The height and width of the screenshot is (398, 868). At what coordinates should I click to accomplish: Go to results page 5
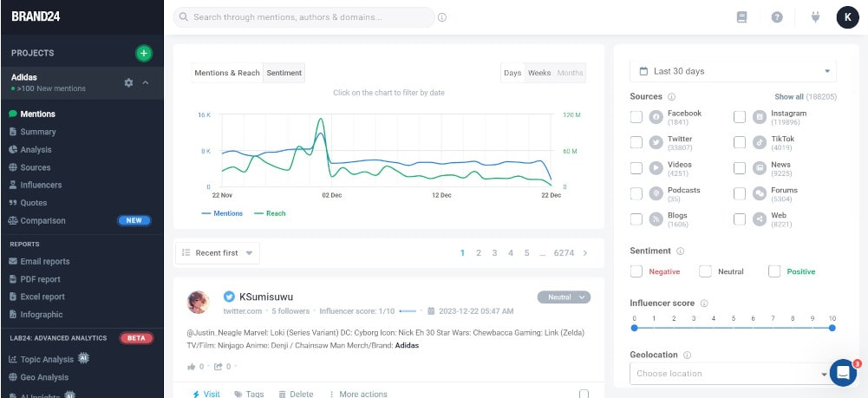click(526, 253)
